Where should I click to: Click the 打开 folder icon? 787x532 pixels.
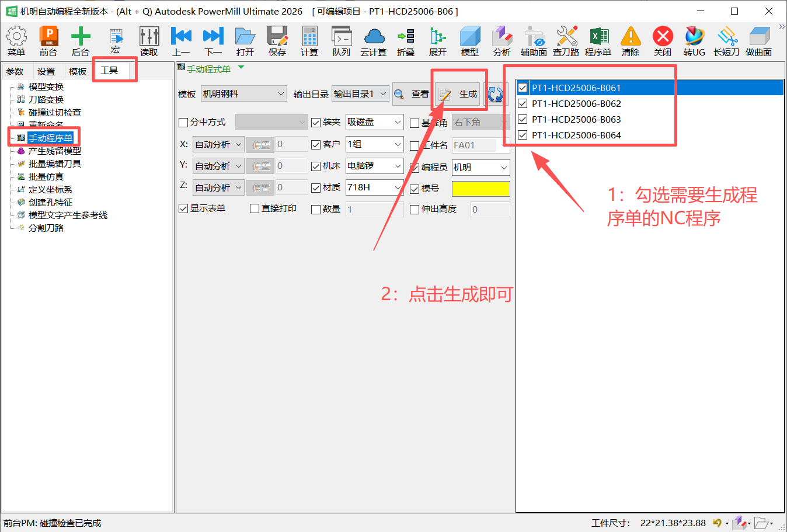[245, 36]
